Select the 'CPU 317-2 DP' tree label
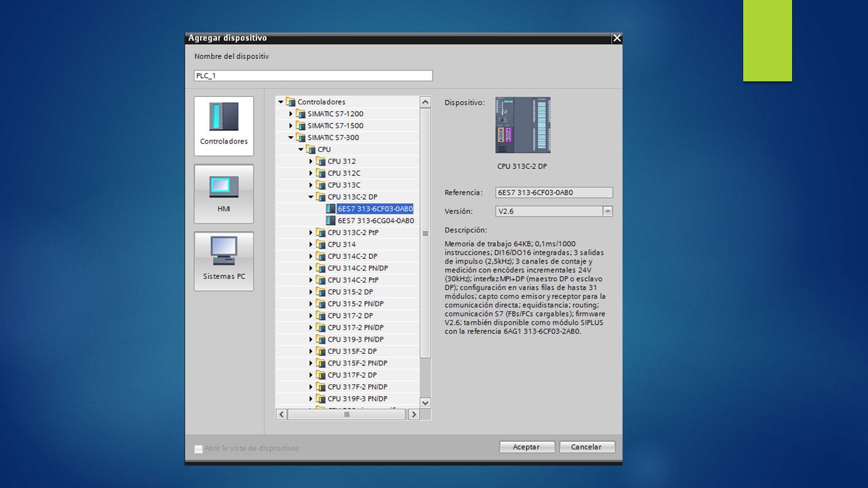Viewport: 868px width, 488px height. click(x=350, y=315)
